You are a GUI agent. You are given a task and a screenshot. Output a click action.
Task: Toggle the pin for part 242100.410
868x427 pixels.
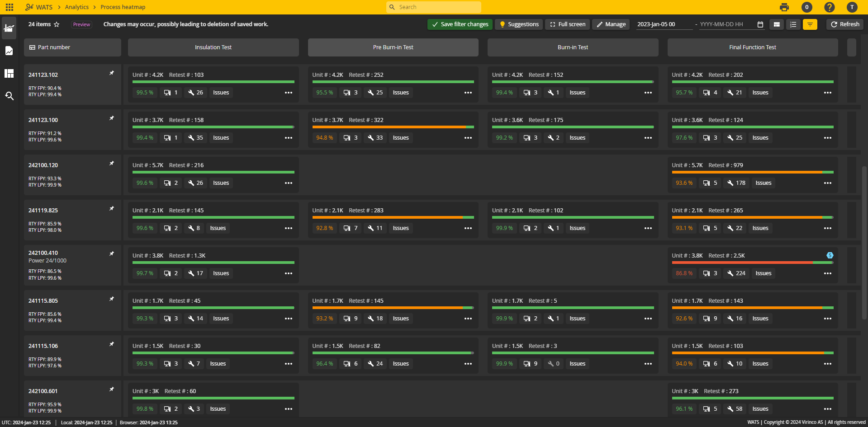111,253
